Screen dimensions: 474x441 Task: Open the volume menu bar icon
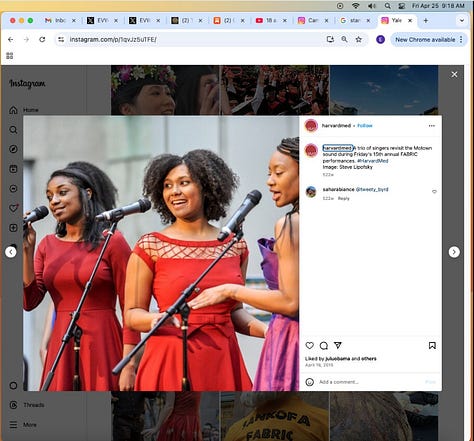tap(372, 6)
